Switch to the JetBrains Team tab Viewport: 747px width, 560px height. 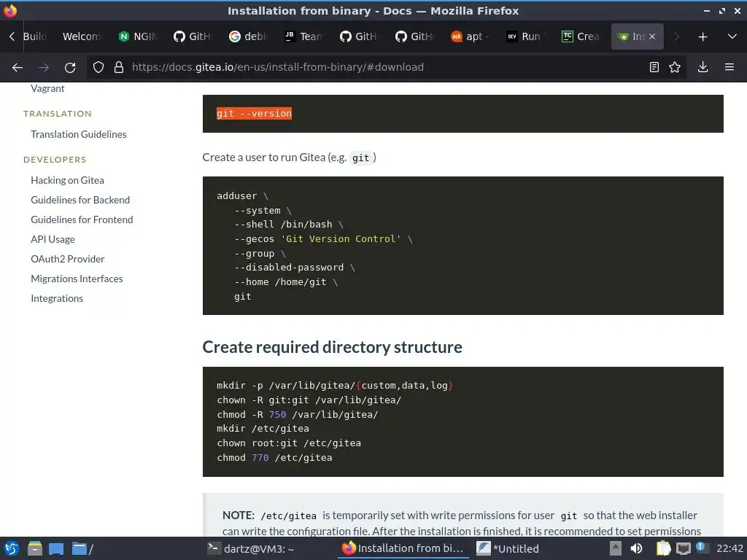[303, 36]
